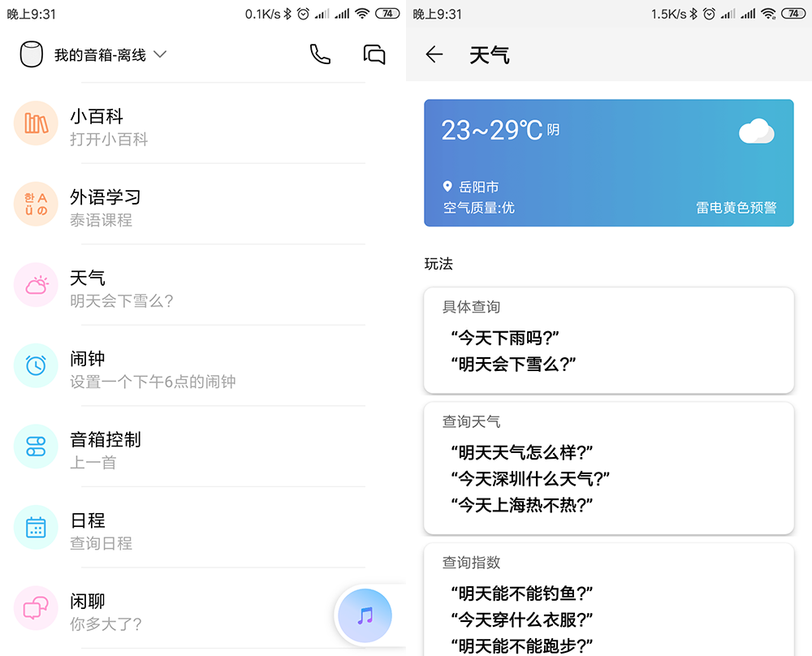Screen dimensions: 812x656
Task: Tap the speaker device icon in header
Action: coord(31,54)
